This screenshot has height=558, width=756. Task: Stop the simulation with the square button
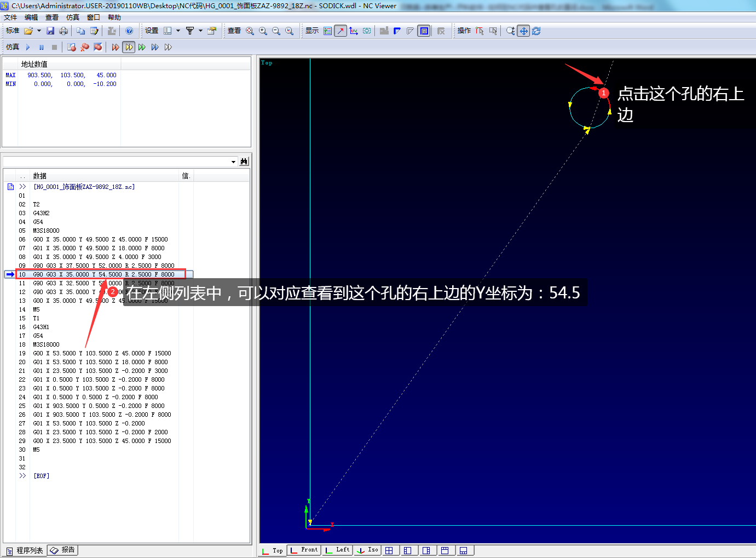(x=54, y=47)
